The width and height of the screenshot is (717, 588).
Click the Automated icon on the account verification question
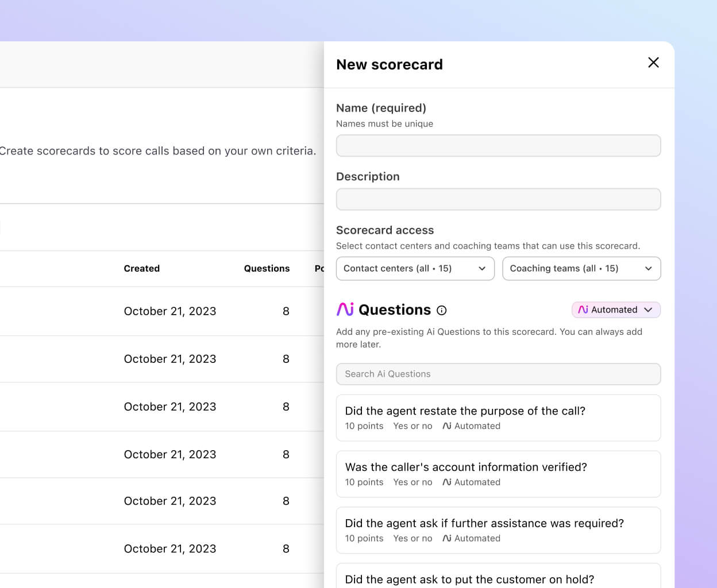(x=447, y=482)
